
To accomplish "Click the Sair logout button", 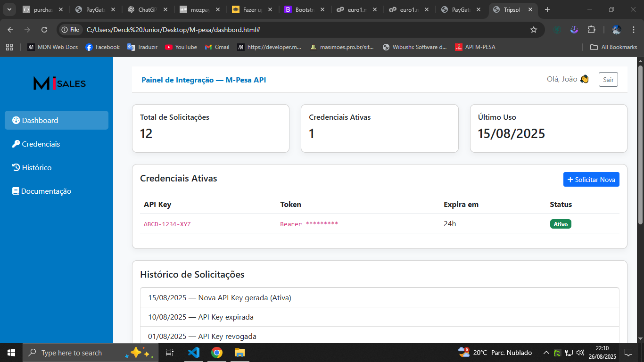I will (608, 80).
